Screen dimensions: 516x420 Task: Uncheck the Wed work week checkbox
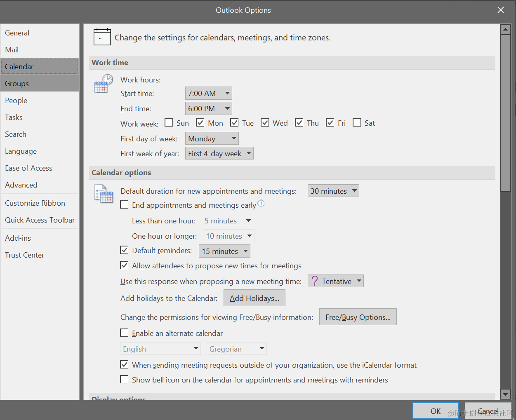click(x=265, y=122)
